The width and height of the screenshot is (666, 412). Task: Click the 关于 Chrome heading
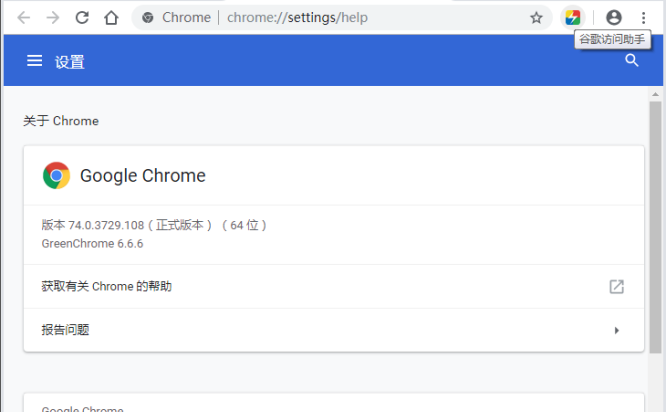coord(61,121)
